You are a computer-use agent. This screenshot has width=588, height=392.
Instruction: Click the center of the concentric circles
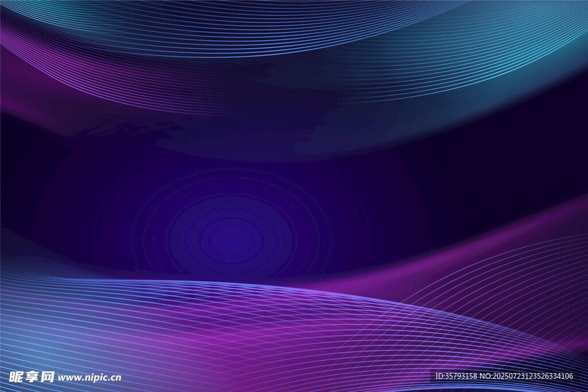pos(230,236)
